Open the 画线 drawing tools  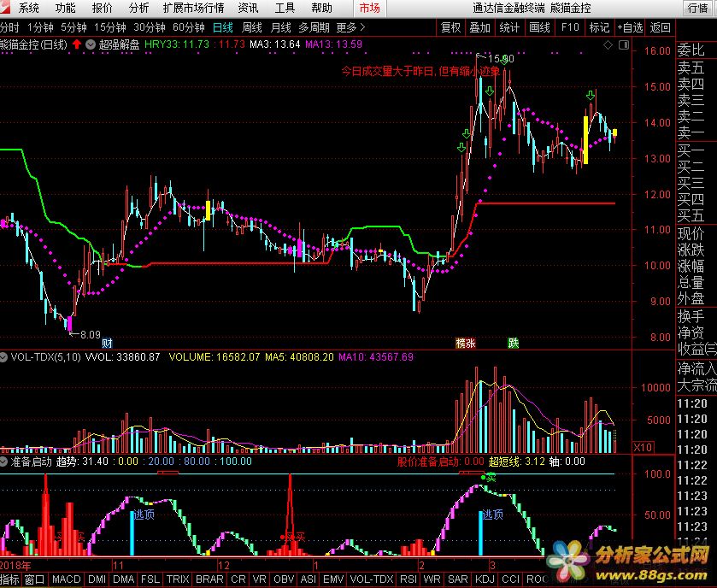(539, 28)
